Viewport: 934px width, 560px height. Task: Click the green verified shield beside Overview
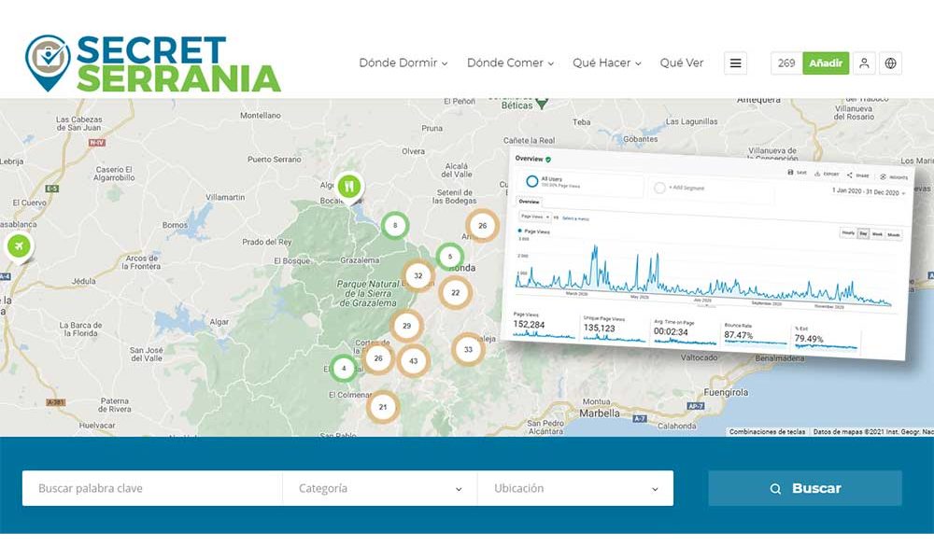(x=548, y=160)
